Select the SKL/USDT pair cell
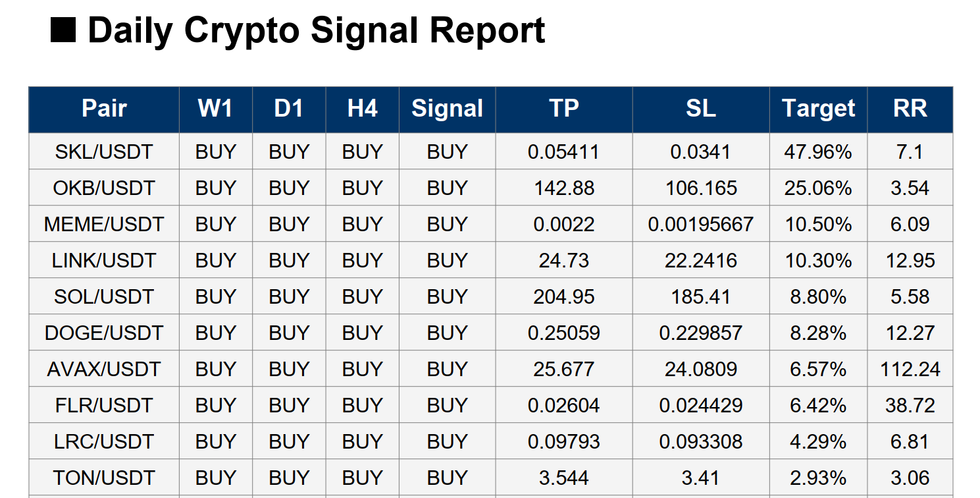The width and height of the screenshot is (980, 498). pyautogui.click(x=104, y=152)
